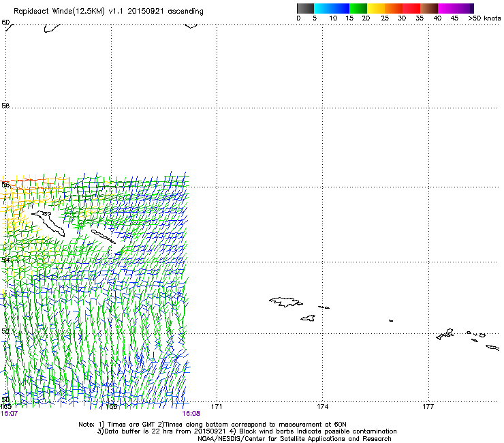The image size is (504, 443).
Task: Click the 'Data buffer is 22 hrs' note line
Action: (247, 431)
